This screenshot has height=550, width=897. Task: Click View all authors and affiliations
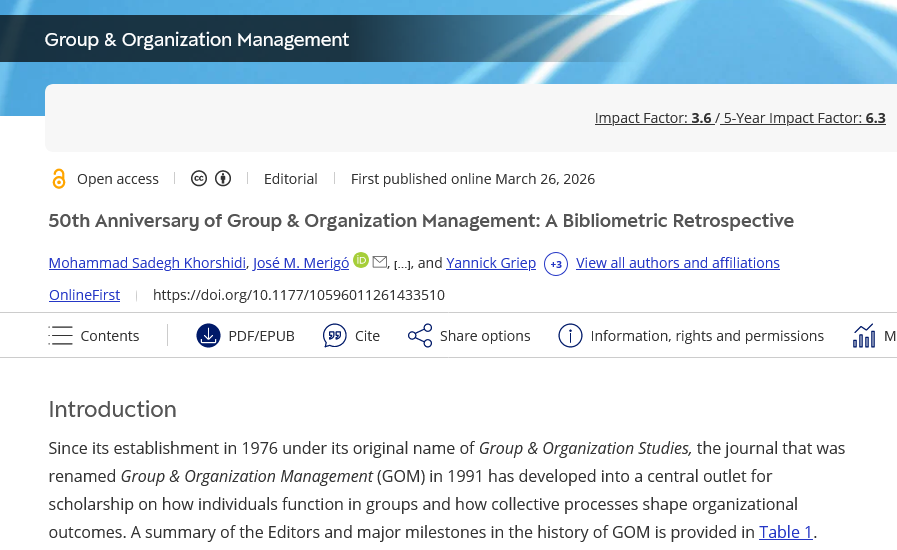click(x=677, y=263)
